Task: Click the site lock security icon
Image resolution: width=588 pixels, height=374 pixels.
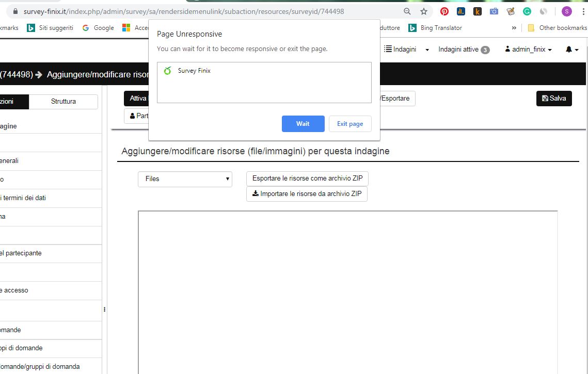Action: coord(15,11)
